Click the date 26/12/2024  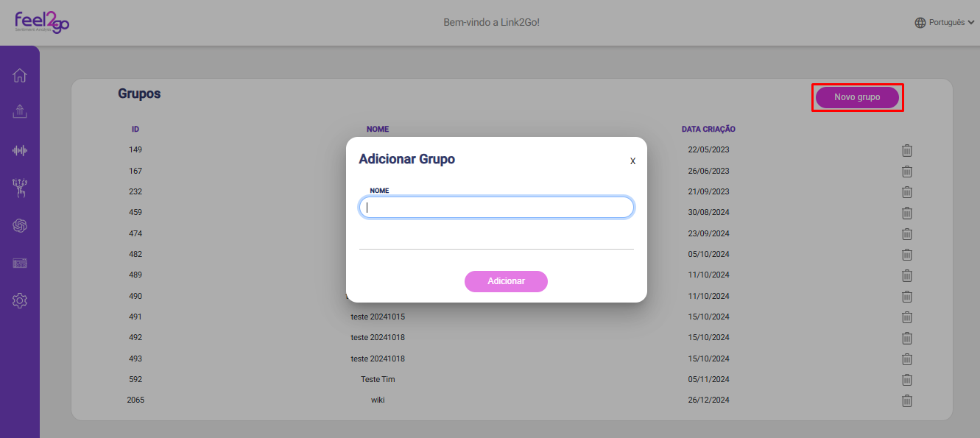tap(708, 400)
